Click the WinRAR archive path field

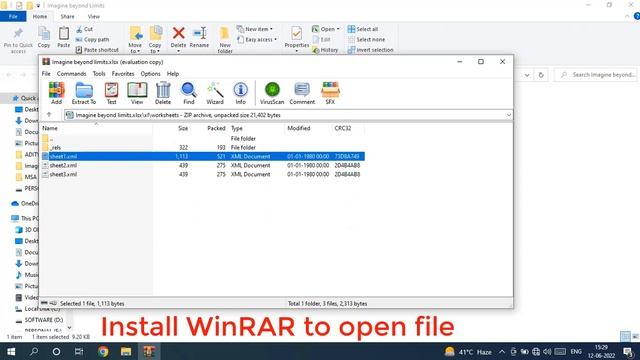point(288,115)
